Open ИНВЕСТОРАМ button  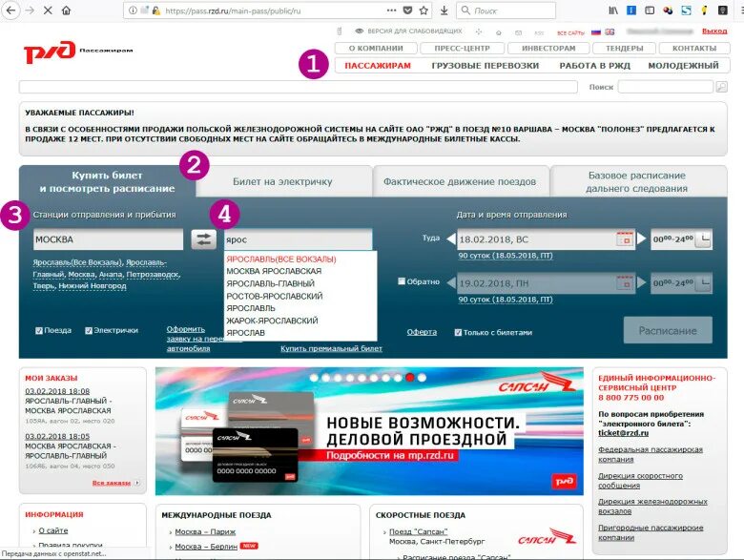pos(548,48)
